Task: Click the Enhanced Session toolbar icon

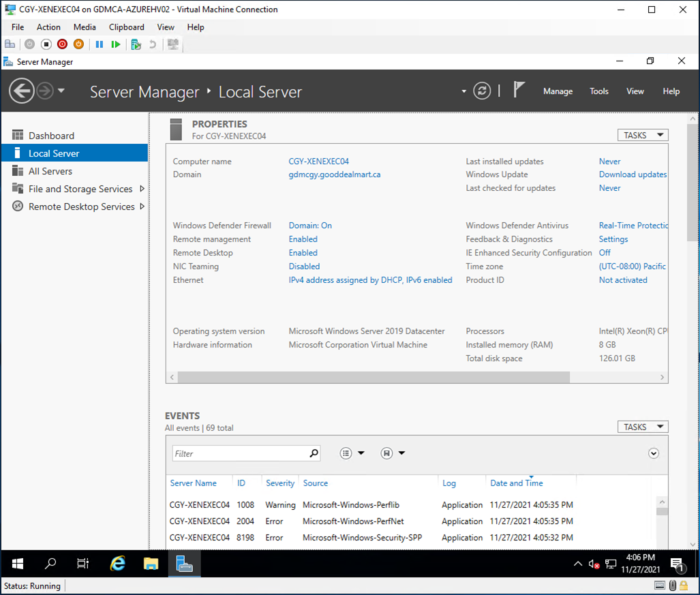Action: point(172,44)
